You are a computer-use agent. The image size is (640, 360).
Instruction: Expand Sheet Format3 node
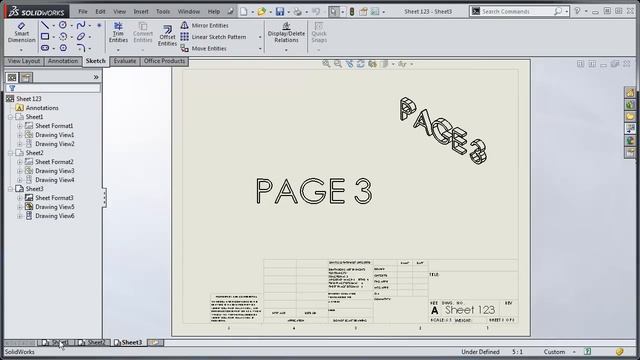coord(19,198)
